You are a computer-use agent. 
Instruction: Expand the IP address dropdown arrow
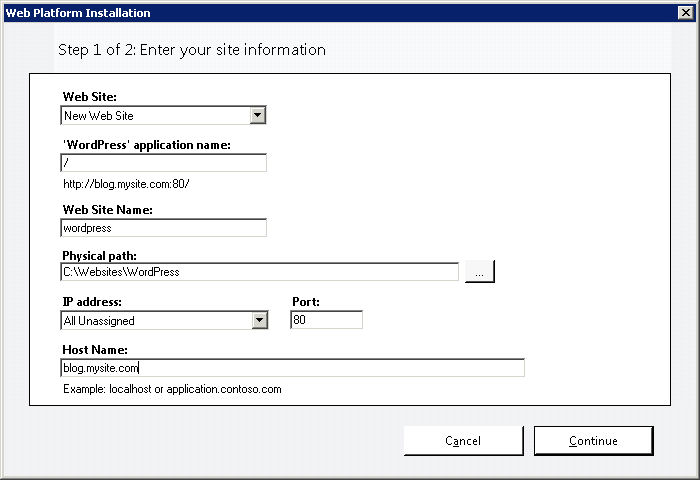coord(259,320)
